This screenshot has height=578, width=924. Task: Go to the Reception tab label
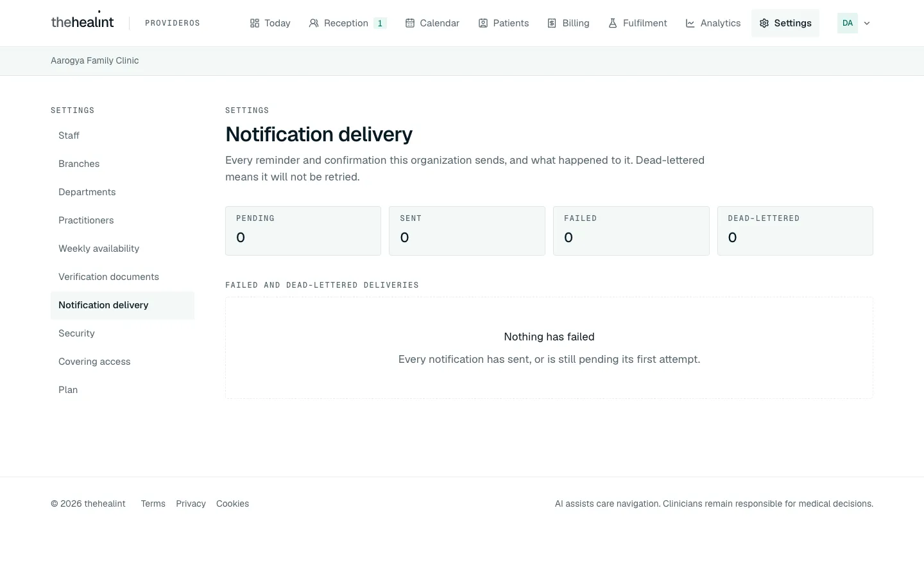346,23
